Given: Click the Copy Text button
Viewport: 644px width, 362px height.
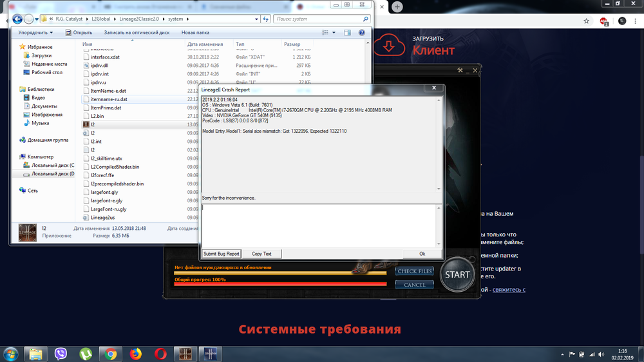Looking at the screenshot, I should pos(261,254).
